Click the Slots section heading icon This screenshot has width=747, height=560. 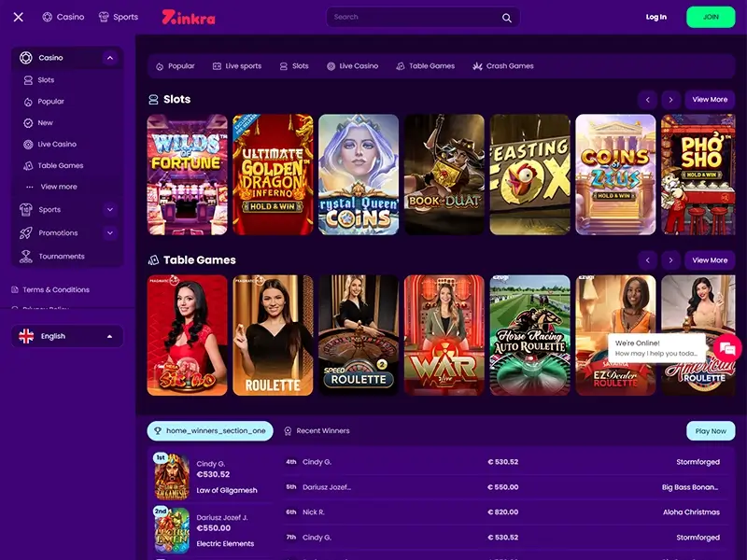(153, 100)
